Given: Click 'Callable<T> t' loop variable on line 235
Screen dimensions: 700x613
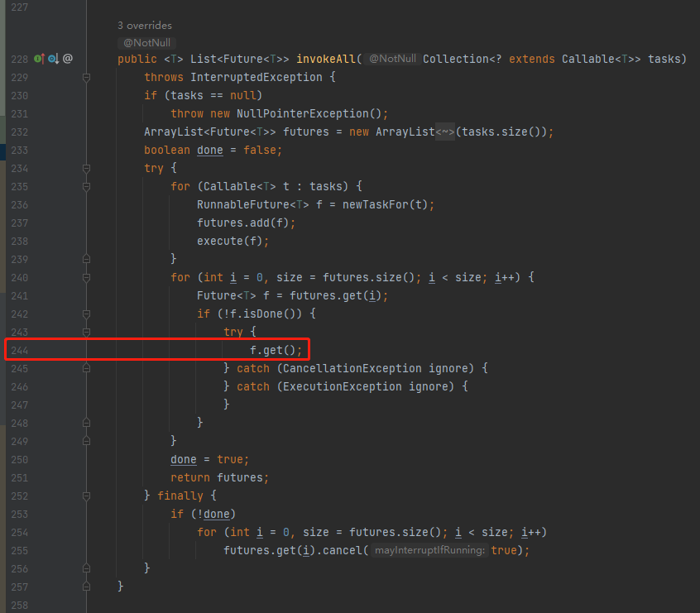Looking at the screenshot, I should point(247,186).
